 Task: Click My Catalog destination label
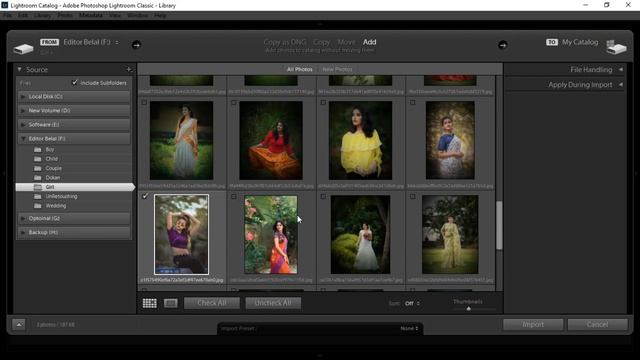pos(580,42)
